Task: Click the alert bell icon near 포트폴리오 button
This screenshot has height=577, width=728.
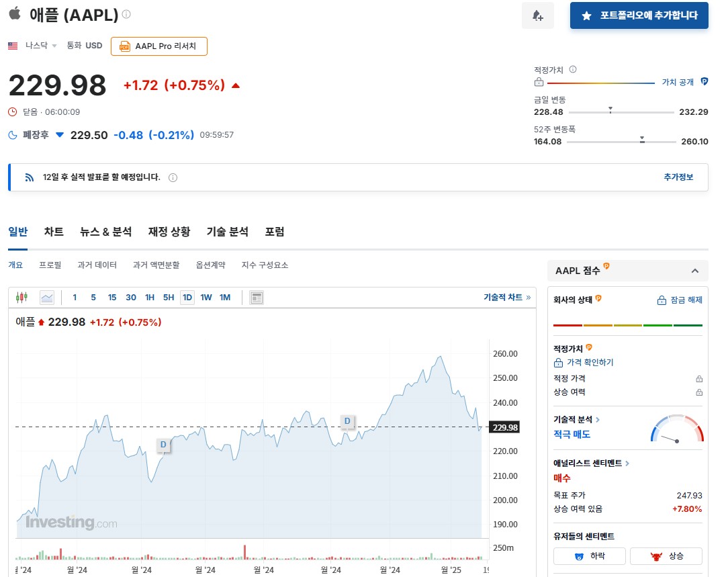Action: [x=538, y=15]
